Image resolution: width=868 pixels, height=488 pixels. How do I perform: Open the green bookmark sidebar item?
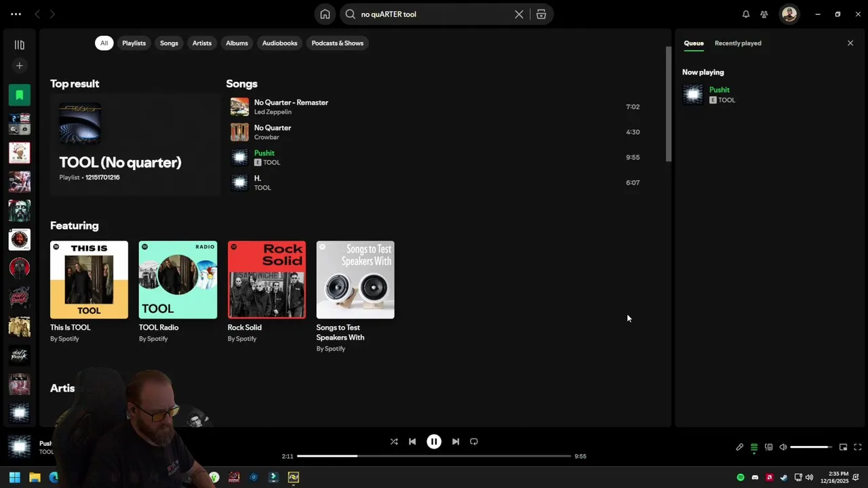tap(20, 95)
